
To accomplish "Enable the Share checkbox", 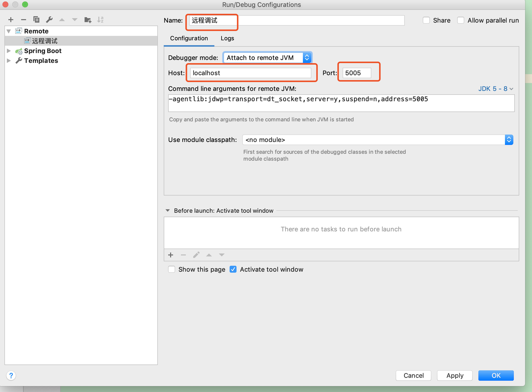I will pos(426,20).
